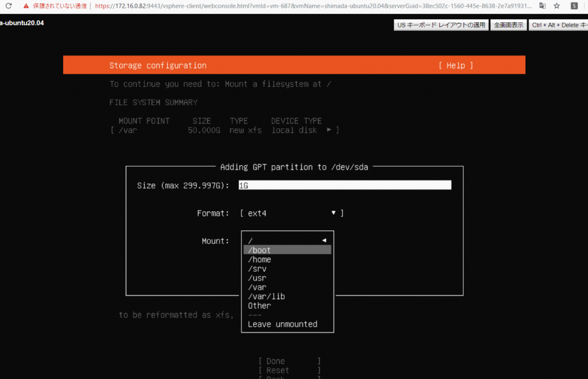588x379 pixels.
Task: Reload the browser page
Action: coord(8,6)
